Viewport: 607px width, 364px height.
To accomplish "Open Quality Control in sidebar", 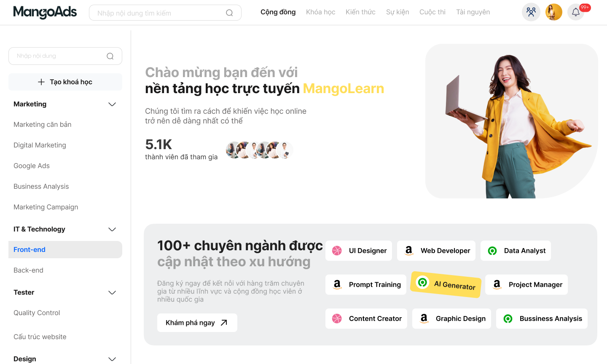I will (x=37, y=313).
